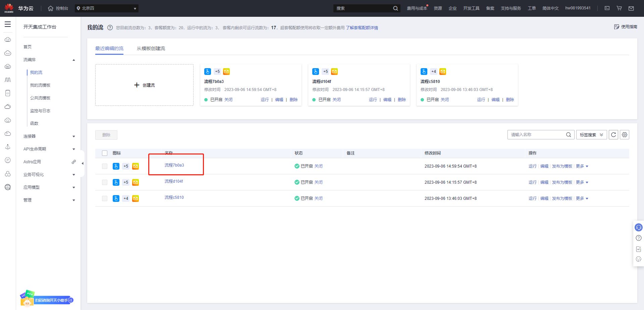
Task: Click 编辑 on the 流程7b0a3 card
Action: 279,100
